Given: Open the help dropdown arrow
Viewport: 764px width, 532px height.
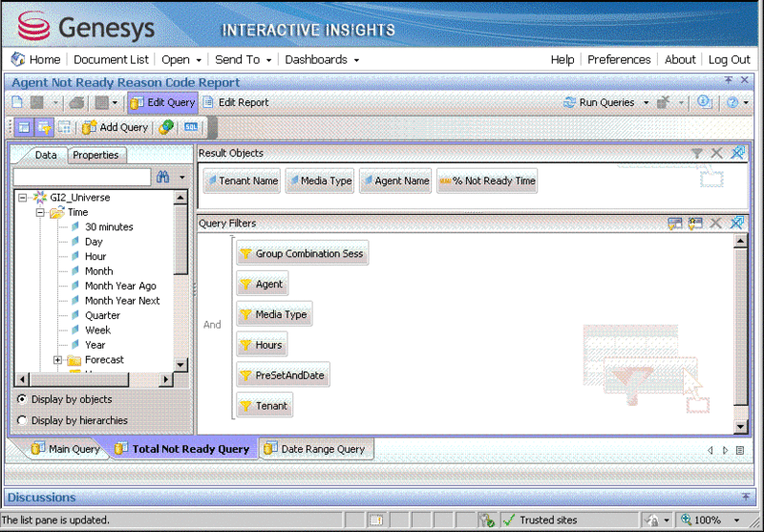Looking at the screenshot, I should pos(746,103).
